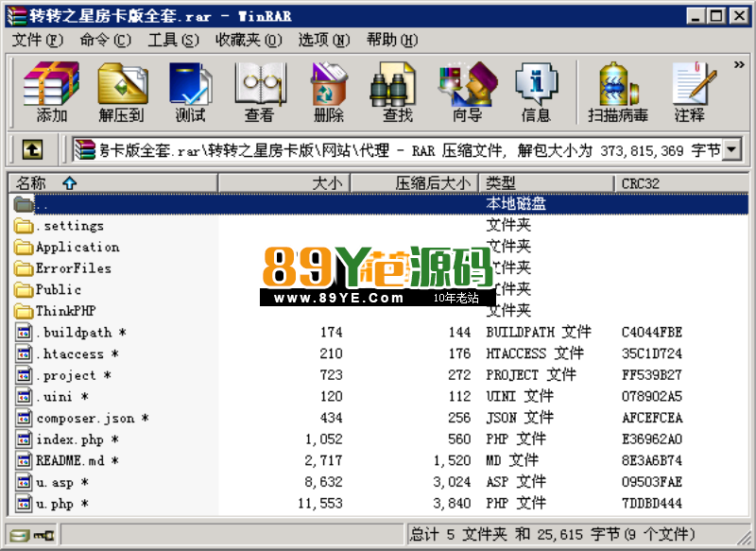Open the Commands (命令) menu
Viewport: 756px width, 551px height.
(x=105, y=40)
